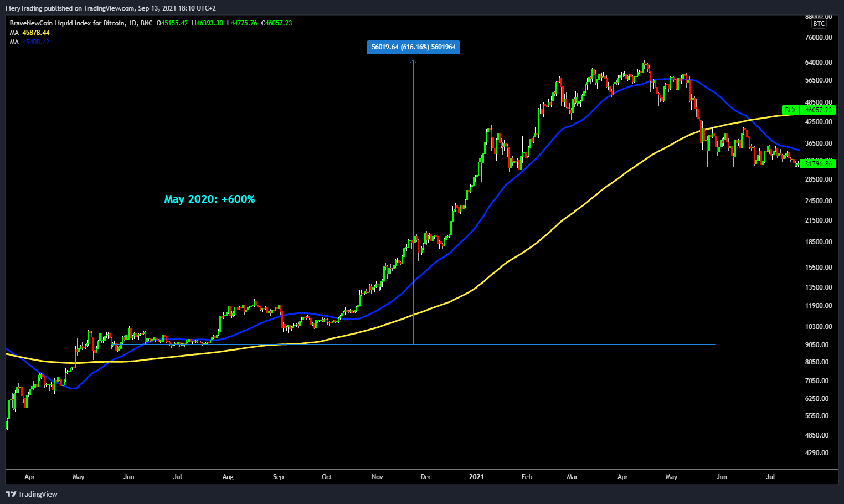
Task: Click the 11900.00 price axis label
Action: [x=819, y=306]
